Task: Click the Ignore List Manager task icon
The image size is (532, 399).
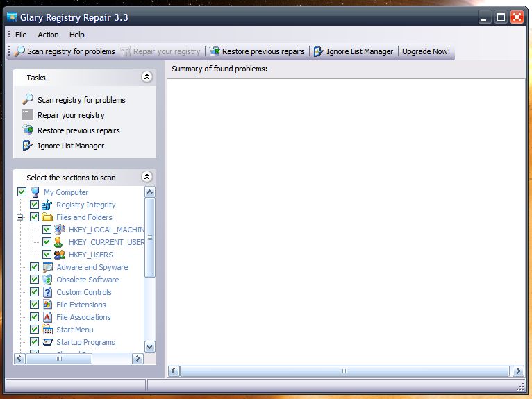Action: click(28, 146)
